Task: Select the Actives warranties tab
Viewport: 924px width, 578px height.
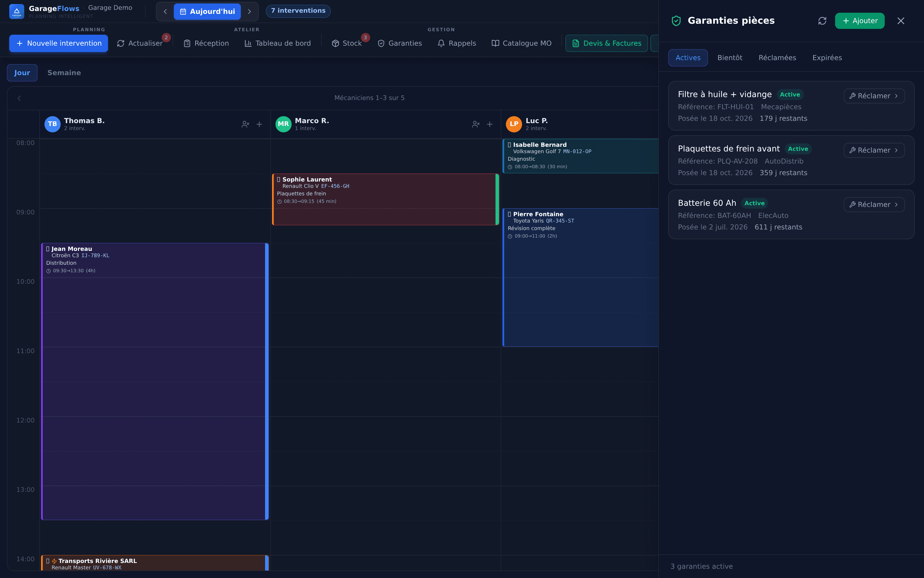Action: coord(688,58)
